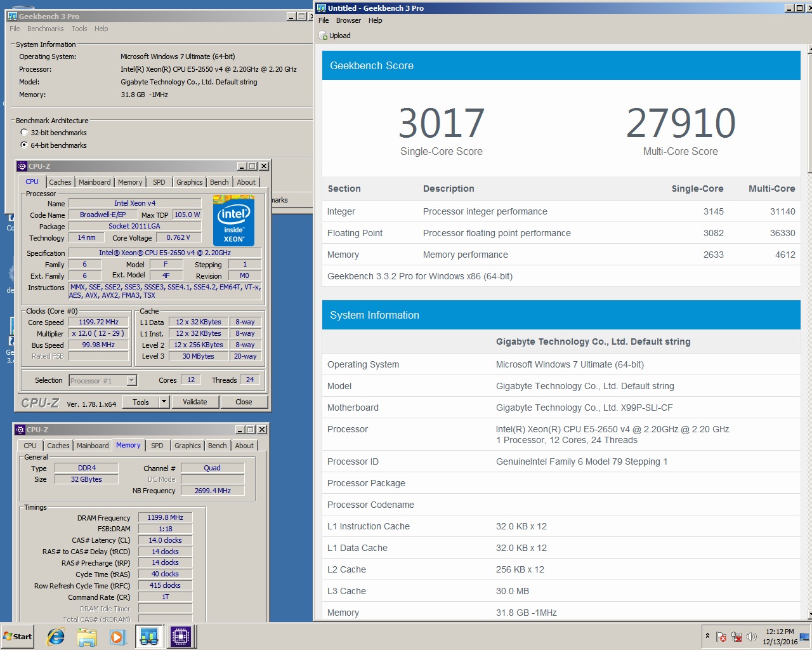This screenshot has height=650, width=812.
Task: Click the X99P-SLI-CF motherboard value
Action: pyautogui.click(x=584, y=408)
